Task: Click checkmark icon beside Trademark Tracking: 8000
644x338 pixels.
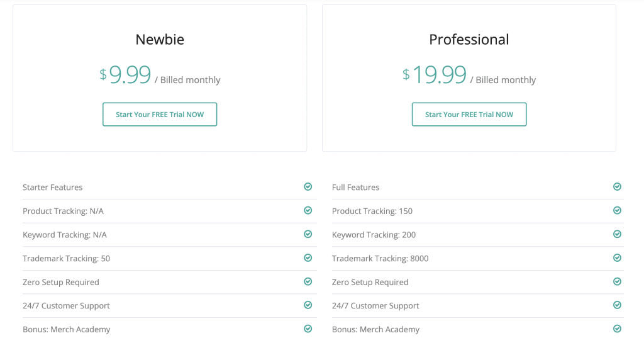Action: point(618,258)
